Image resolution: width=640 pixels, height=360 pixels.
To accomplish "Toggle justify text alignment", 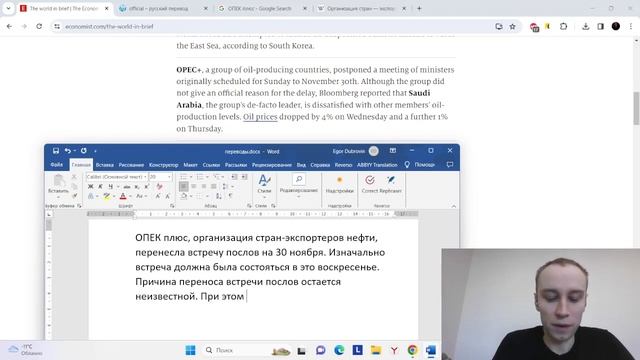I will point(213,187).
